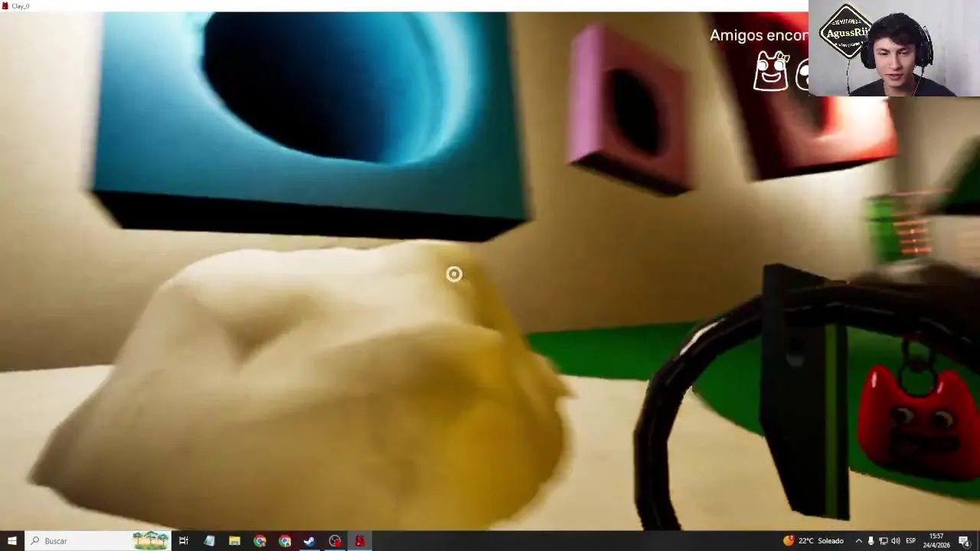Open Task View from the taskbar

coord(184,541)
